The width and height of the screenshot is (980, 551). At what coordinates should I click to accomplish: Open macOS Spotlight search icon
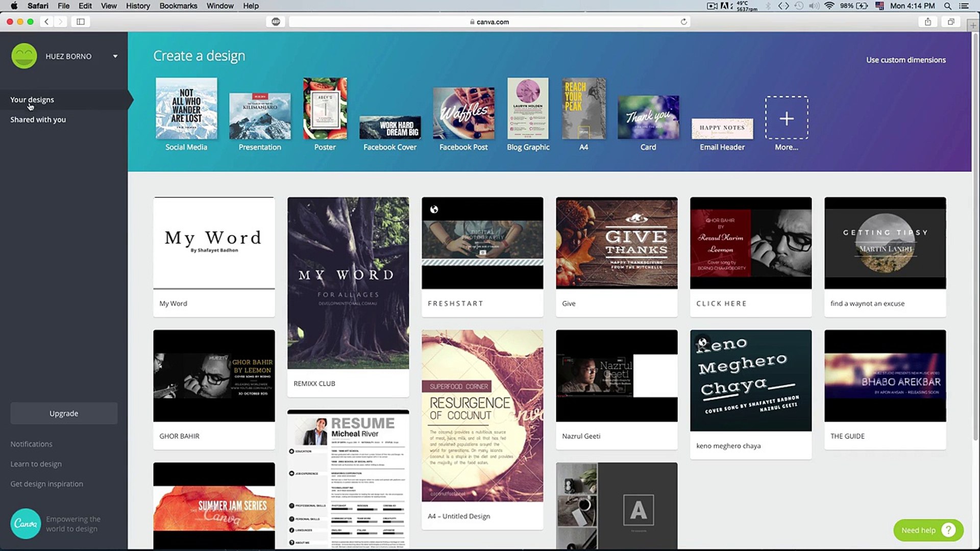pyautogui.click(x=947, y=6)
